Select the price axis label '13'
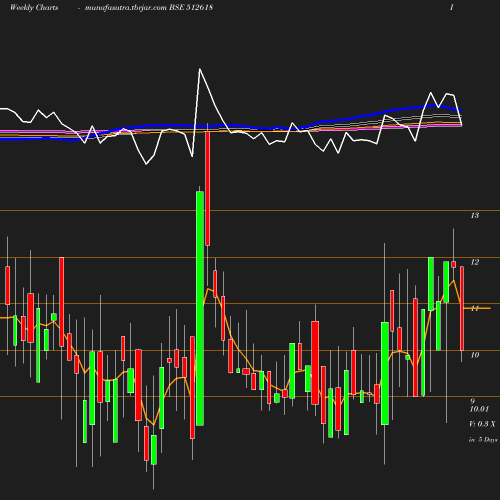Image resolution: width=500 pixels, height=500 pixels. coord(475,215)
